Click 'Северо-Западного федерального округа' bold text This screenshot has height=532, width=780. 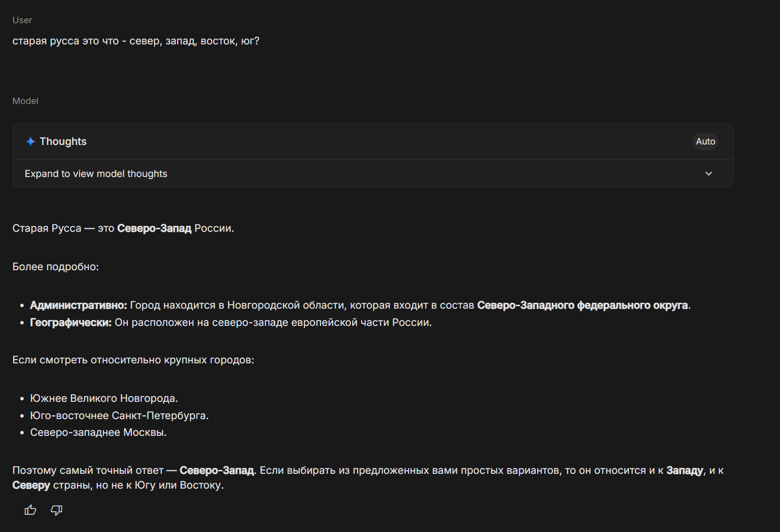pos(582,305)
